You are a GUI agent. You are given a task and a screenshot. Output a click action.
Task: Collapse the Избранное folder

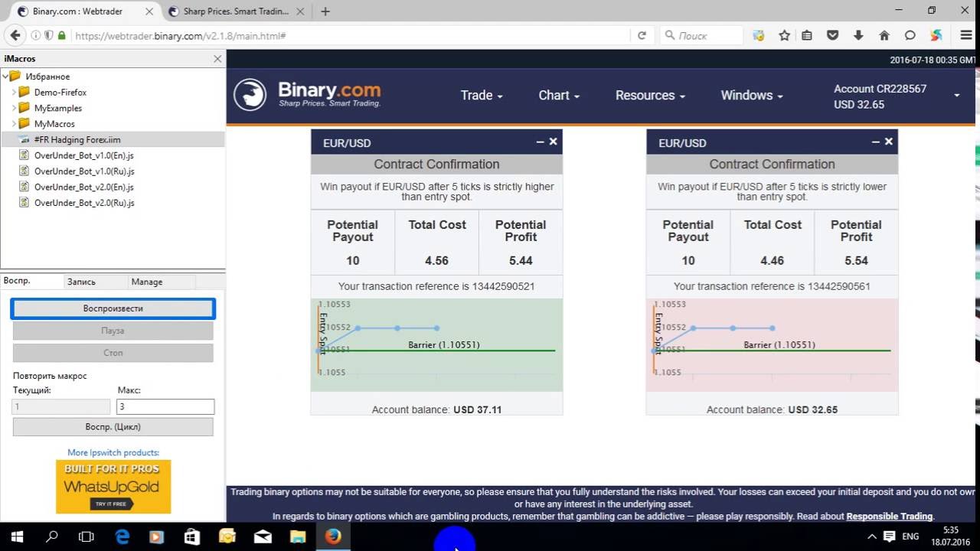pos(5,76)
